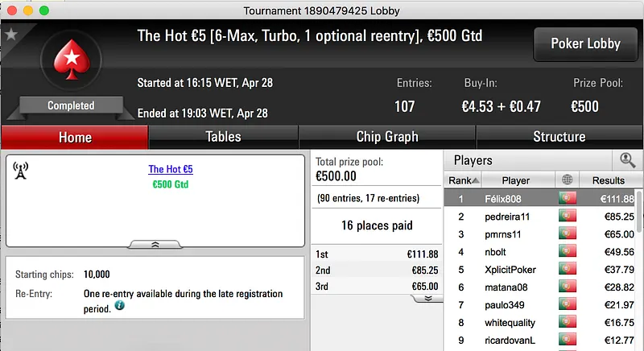Click the re-entry info icon

(119, 306)
